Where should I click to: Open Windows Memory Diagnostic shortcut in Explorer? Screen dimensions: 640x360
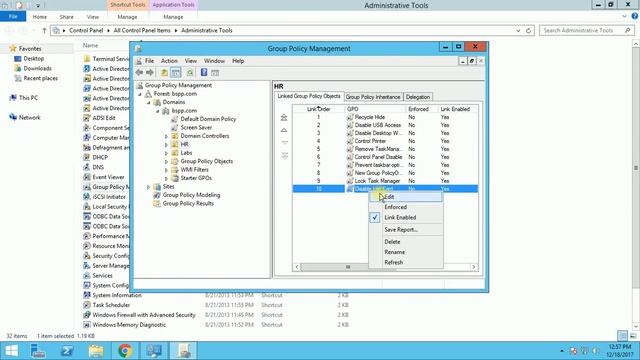[129, 325]
